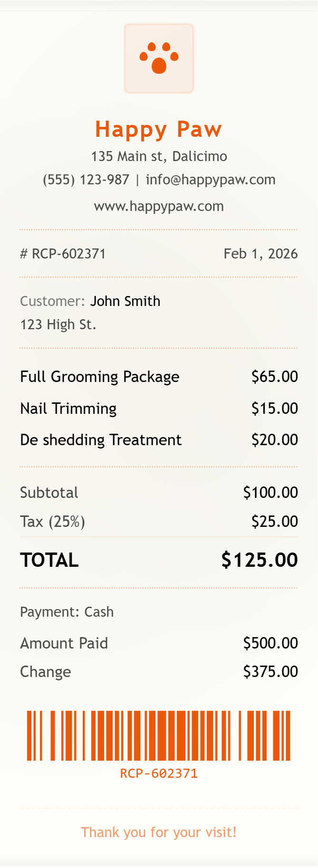
Task: Click the info@happypaw.com email address
Action: coord(211,180)
